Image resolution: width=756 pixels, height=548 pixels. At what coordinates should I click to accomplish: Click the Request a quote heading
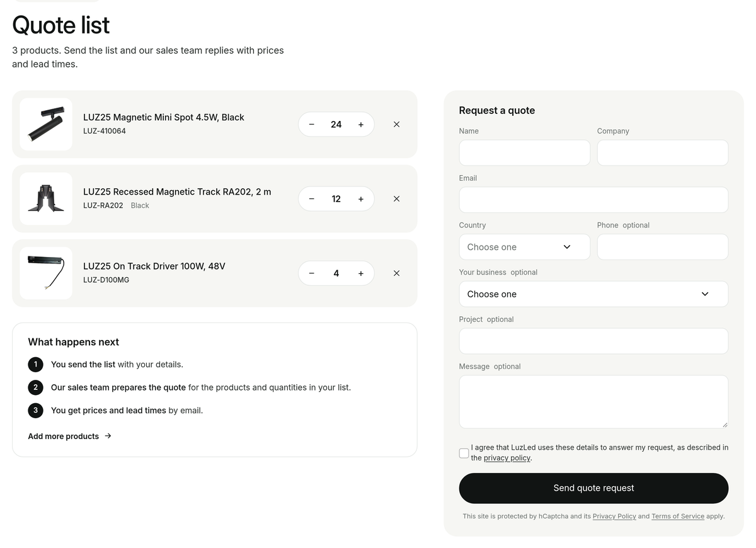tap(497, 110)
